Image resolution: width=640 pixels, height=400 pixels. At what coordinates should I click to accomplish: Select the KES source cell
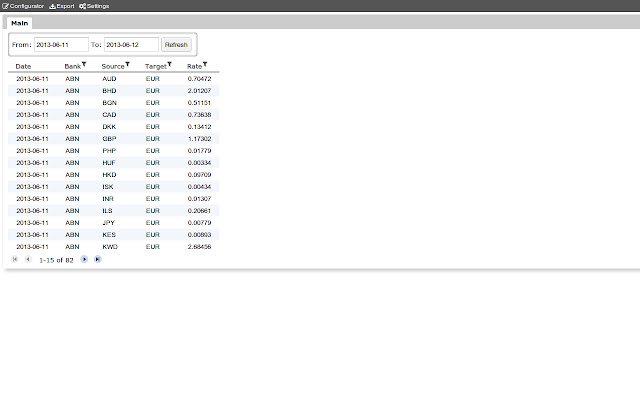[x=109, y=235]
